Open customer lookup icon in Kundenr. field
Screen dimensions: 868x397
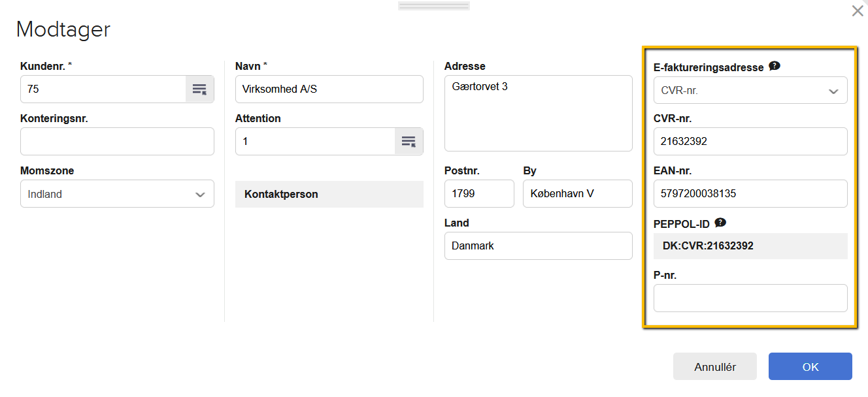pyautogui.click(x=199, y=89)
